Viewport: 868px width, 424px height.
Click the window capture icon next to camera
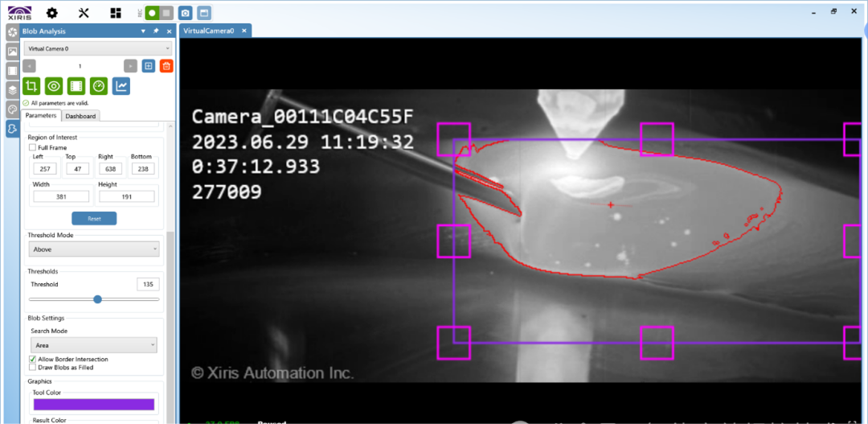(203, 13)
